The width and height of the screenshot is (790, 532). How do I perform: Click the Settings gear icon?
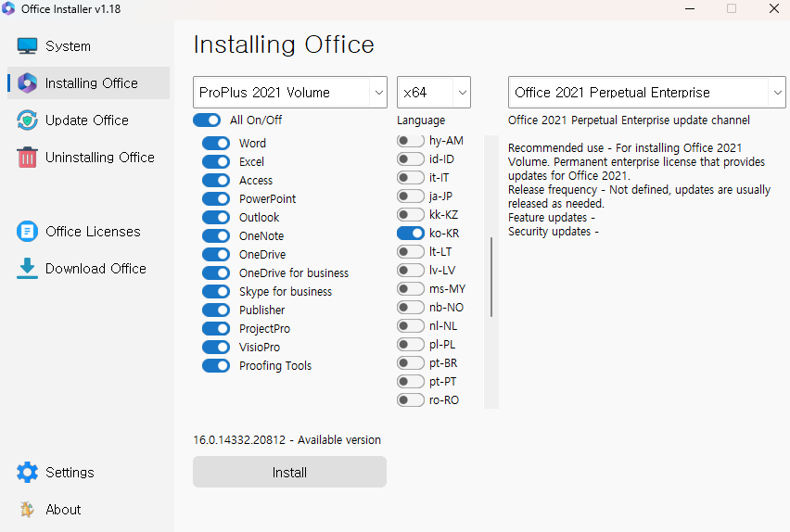tap(27, 472)
